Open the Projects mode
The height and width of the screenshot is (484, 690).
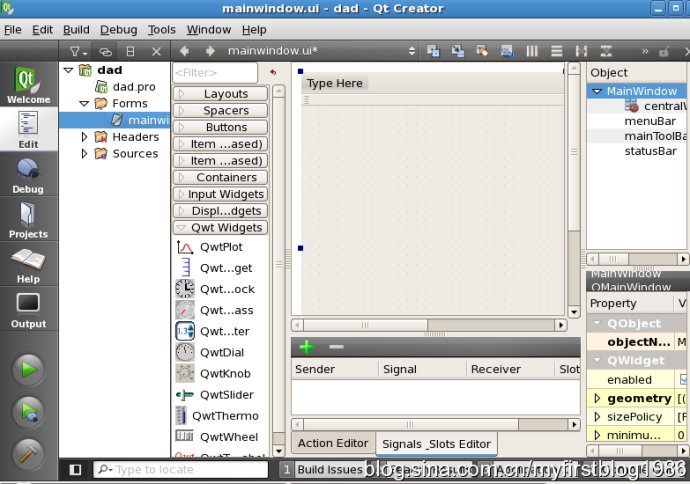click(28, 220)
